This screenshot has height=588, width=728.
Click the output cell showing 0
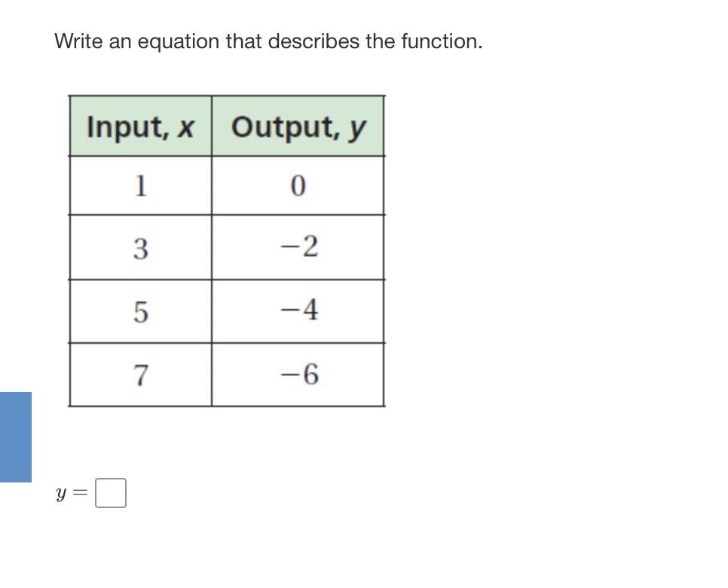click(x=298, y=185)
